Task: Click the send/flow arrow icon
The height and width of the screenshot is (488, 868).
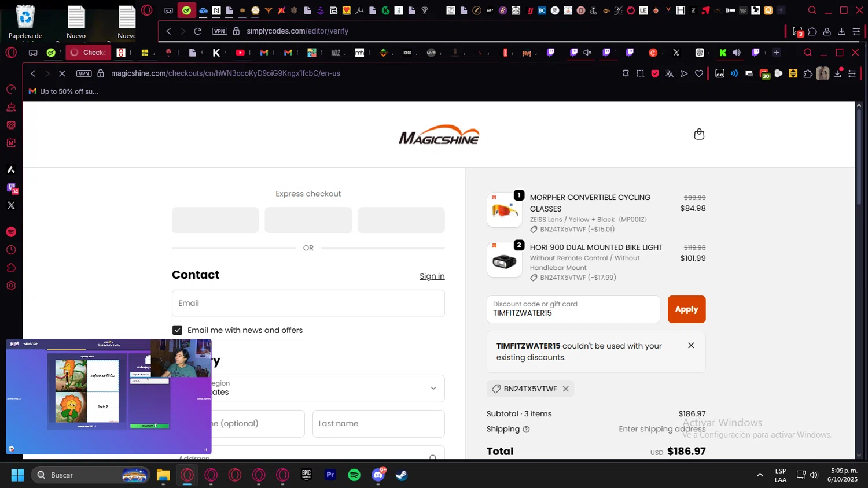Action: tap(684, 73)
